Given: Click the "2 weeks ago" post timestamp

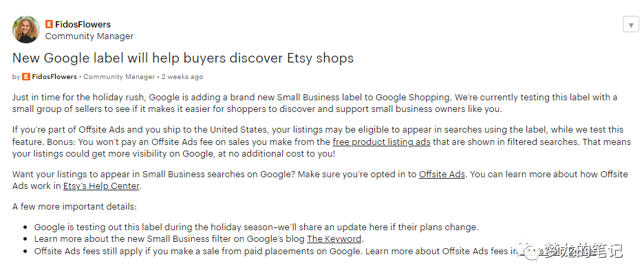Looking at the screenshot, I should 182,77.
